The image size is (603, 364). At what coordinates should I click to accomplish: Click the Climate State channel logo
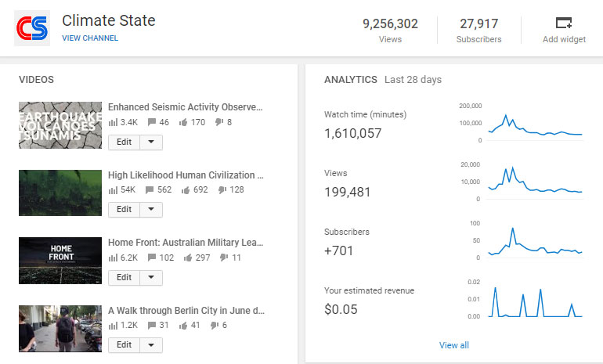click(32, 29)
